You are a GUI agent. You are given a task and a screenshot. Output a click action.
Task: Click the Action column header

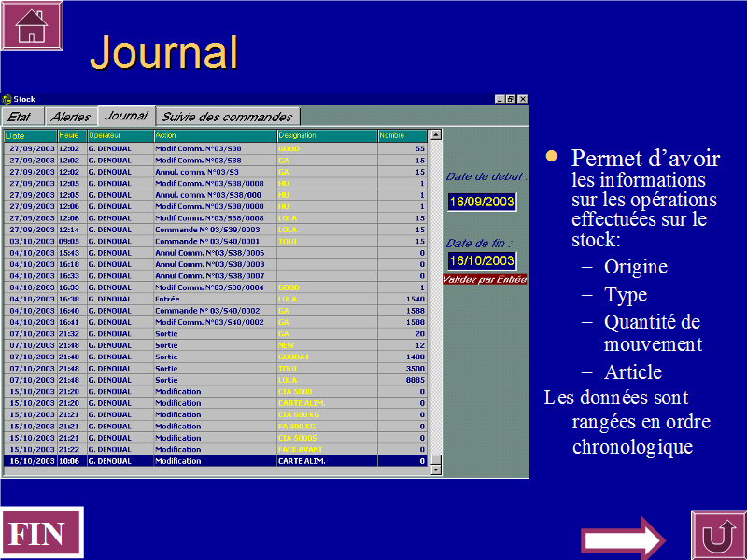(216, 135)
